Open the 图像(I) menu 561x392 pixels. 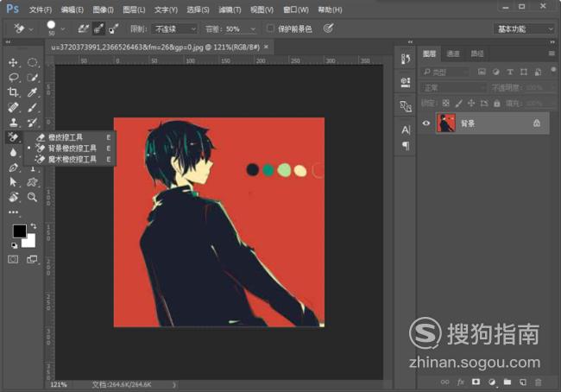click(103, 9)
